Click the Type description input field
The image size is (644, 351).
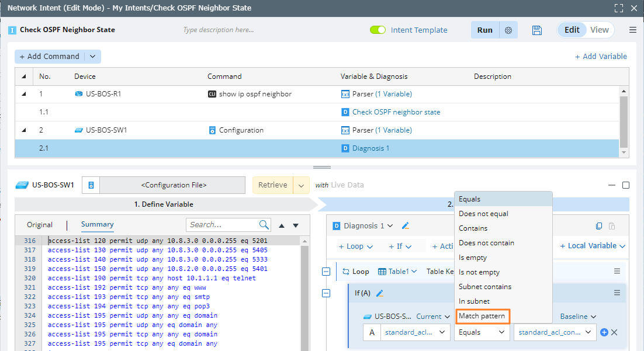tap(219, 30)
